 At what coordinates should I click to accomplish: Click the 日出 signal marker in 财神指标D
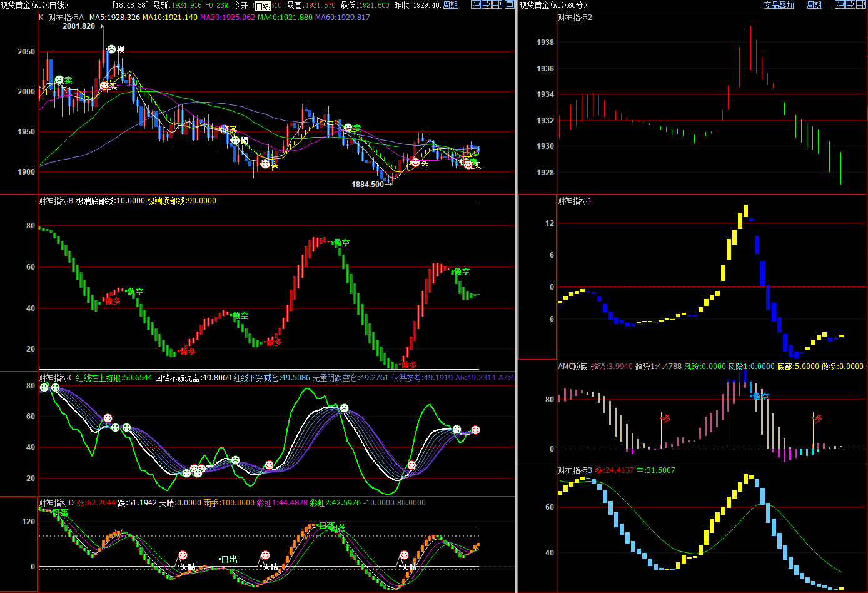pos(228,559)
